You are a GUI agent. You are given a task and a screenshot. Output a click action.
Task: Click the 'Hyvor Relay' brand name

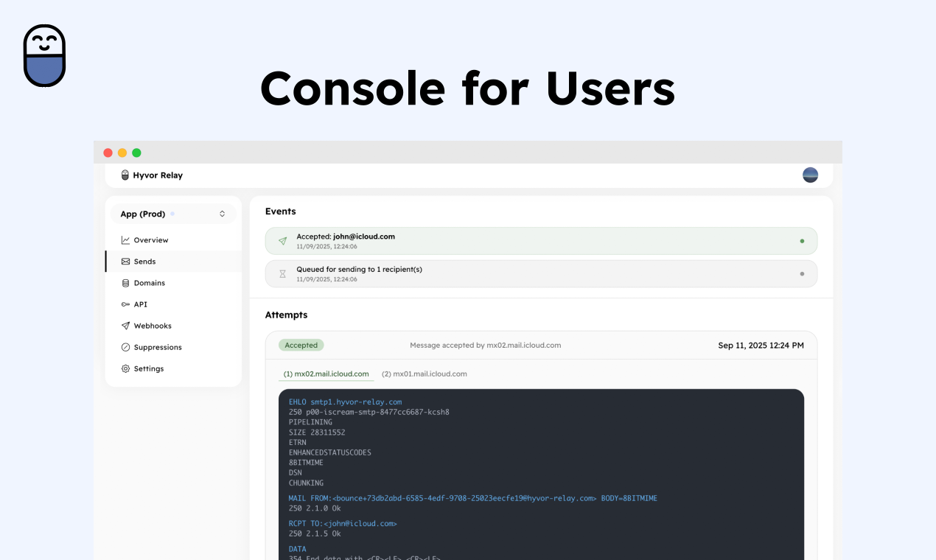pyautogui.click(x=158, y=175)
